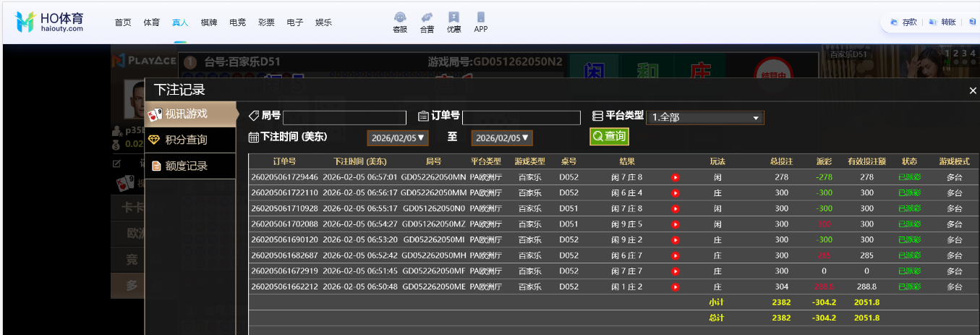Close the 下注记录 dialog
The height and width of the screenshot is (335, 980).
(x=973, y=90)
